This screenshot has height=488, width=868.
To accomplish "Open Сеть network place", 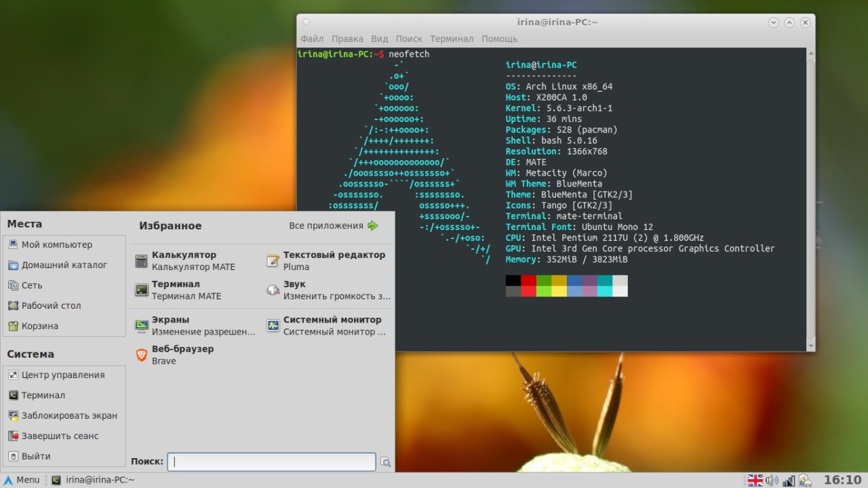I will pos(64,285).
